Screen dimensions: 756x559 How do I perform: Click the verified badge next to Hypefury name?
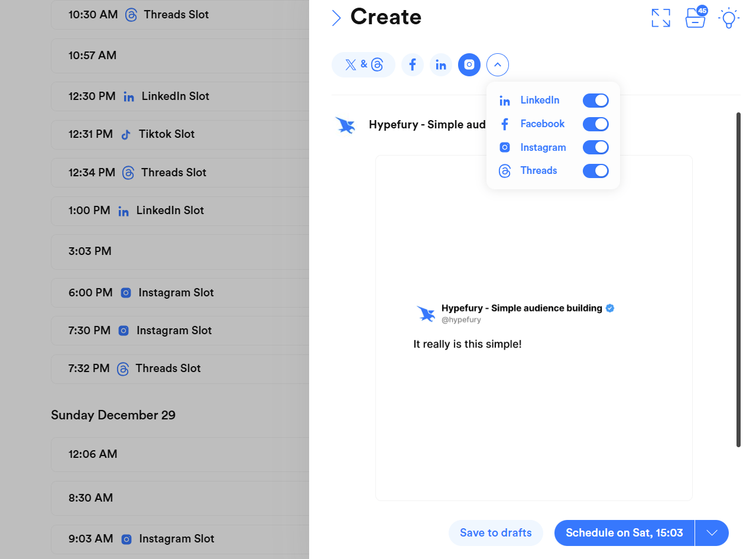pyautogui.click(x=610, y=308)
